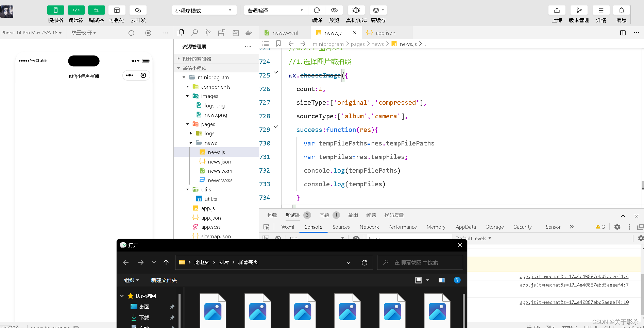Image resolution: width=644 pixels, height=328 pixels.
Task: Open the 可视化 visual editor
Action: [117, 10]
